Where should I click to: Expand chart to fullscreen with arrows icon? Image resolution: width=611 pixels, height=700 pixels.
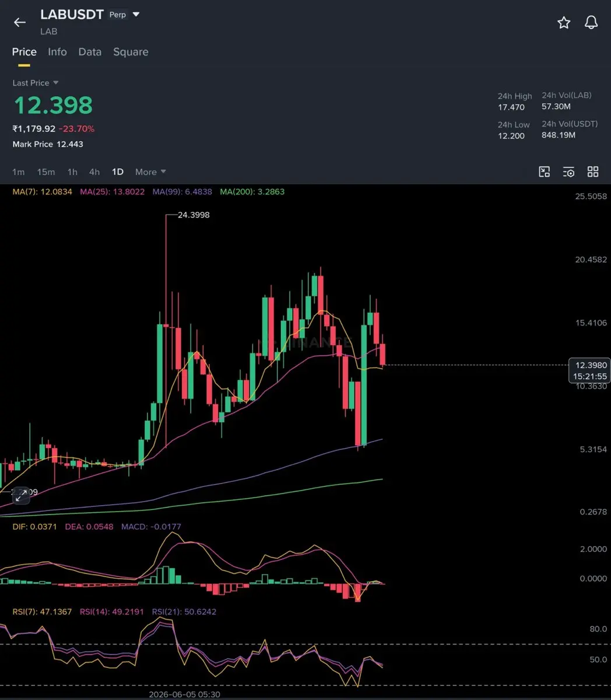coord(21,496)
